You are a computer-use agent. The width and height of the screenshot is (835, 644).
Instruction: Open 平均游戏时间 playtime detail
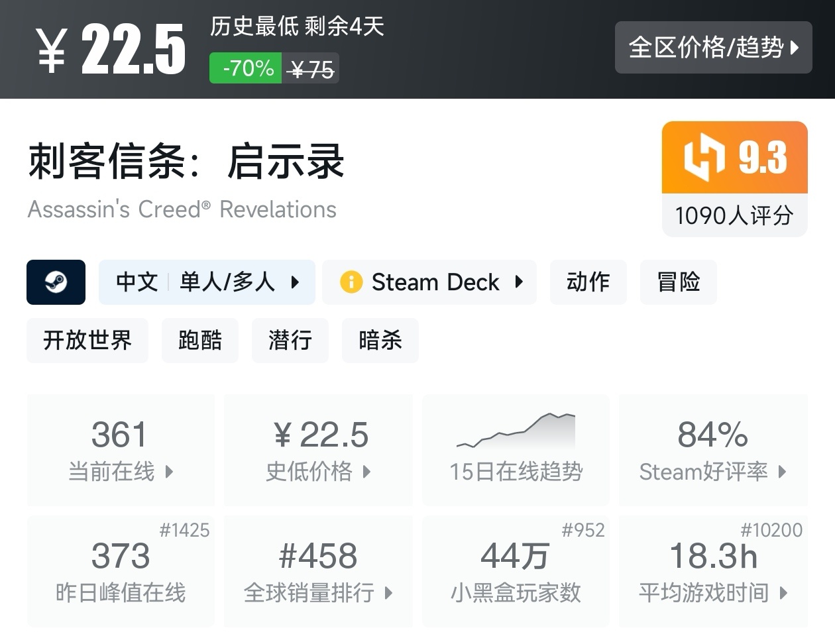(x=713, y=571)
